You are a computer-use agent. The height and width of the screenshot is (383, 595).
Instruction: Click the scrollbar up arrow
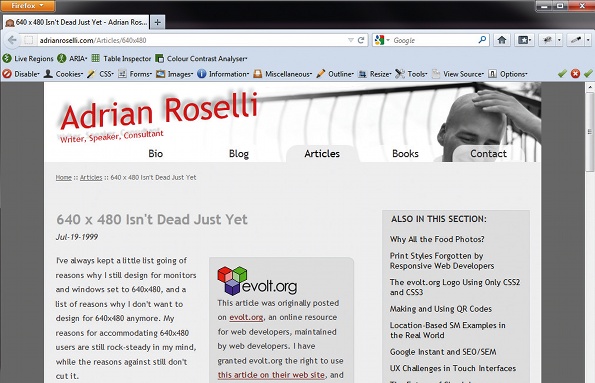coord(590,88)
